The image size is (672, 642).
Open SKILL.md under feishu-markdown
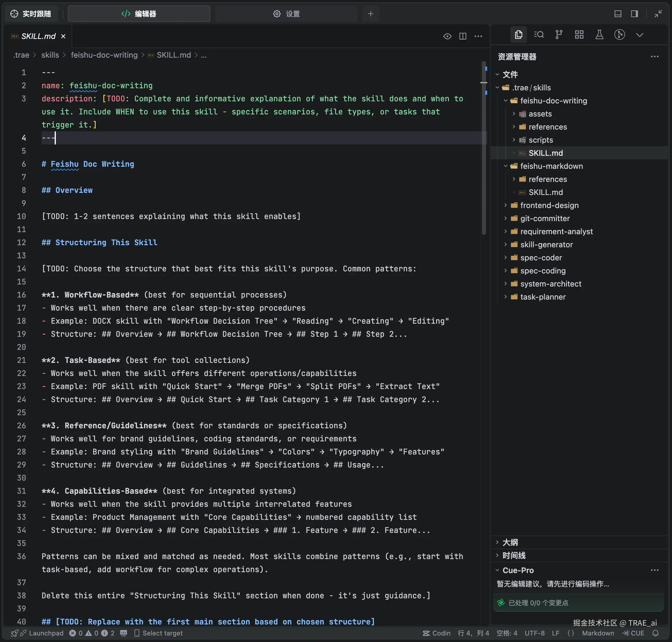tap(545, 192)
